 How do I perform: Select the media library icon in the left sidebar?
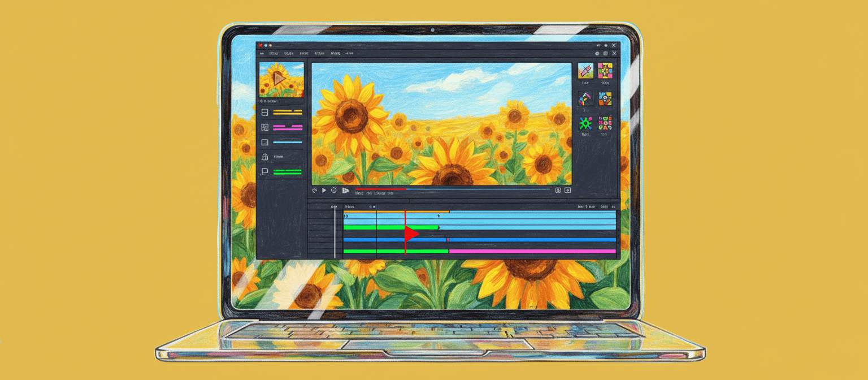coord(264,112)
